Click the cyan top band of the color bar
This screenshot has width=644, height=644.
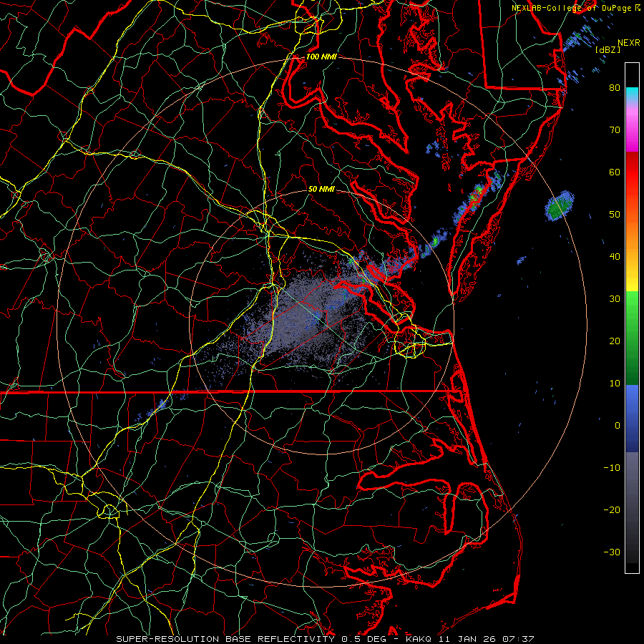(632, 94)
